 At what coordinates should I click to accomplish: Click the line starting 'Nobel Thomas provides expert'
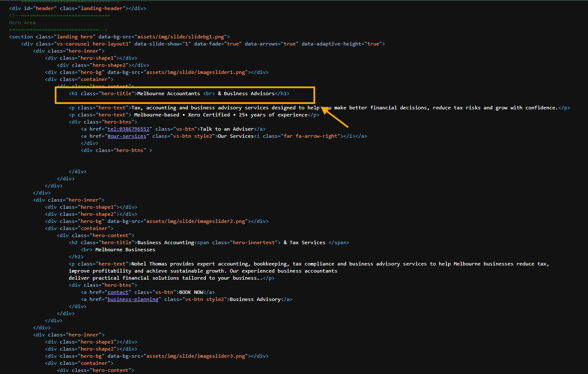coord(340,264)
